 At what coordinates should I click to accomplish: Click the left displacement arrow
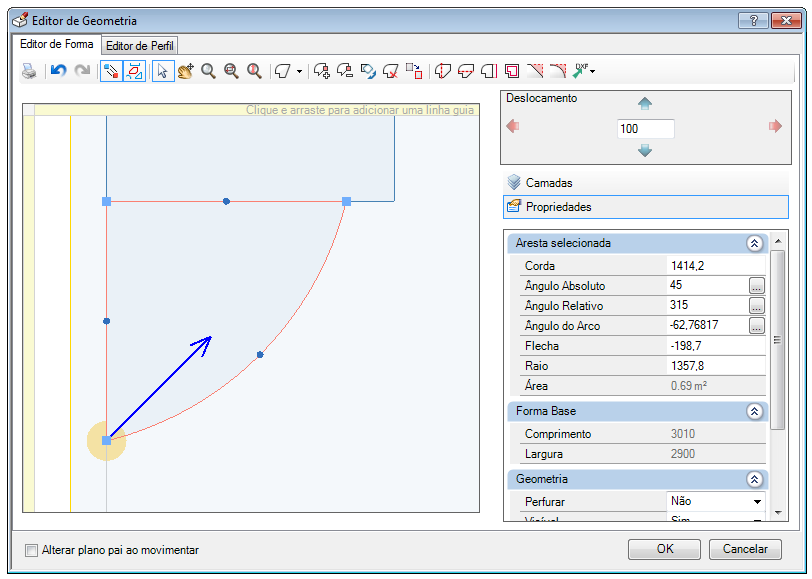pos(513,126)
